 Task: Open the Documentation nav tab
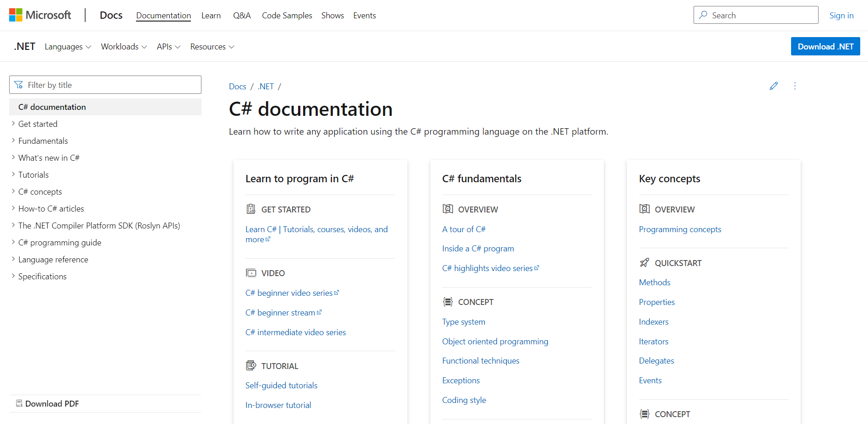(x=163, y=16)
